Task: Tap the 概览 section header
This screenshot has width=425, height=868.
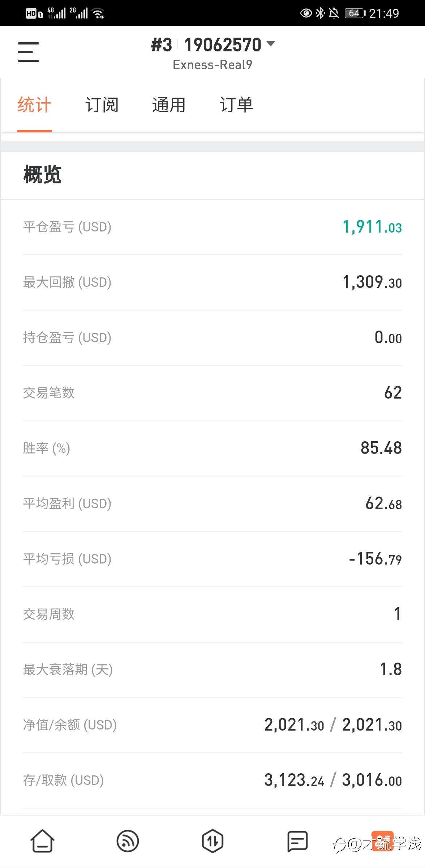Action: coord(42,175)
